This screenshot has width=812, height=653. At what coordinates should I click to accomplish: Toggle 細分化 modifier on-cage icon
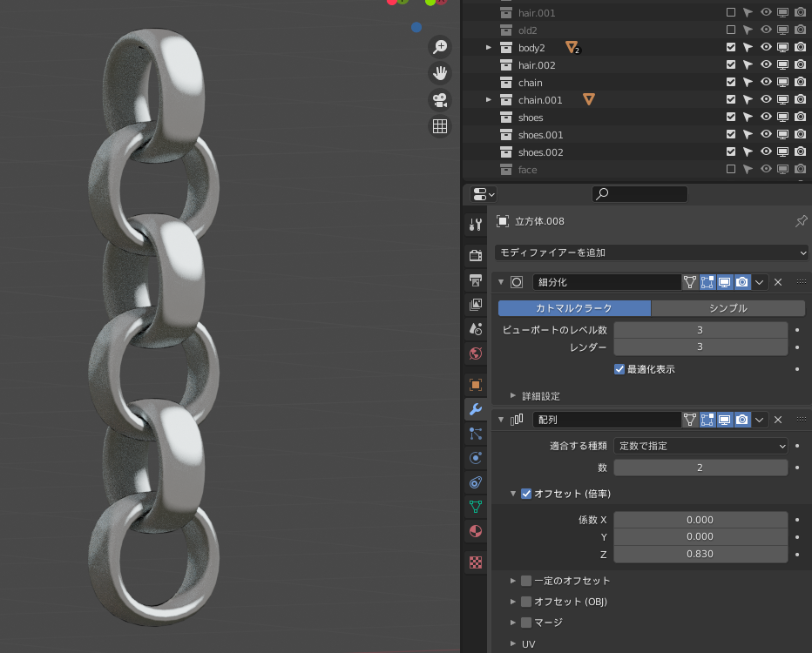690,282
